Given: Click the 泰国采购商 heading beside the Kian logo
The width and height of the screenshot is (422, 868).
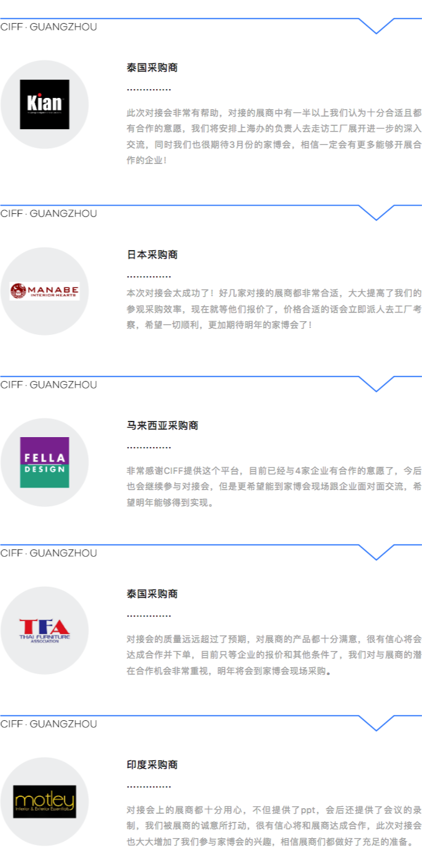Looking at the screenshot, I should pyautogui.click(x=152, y=67).
